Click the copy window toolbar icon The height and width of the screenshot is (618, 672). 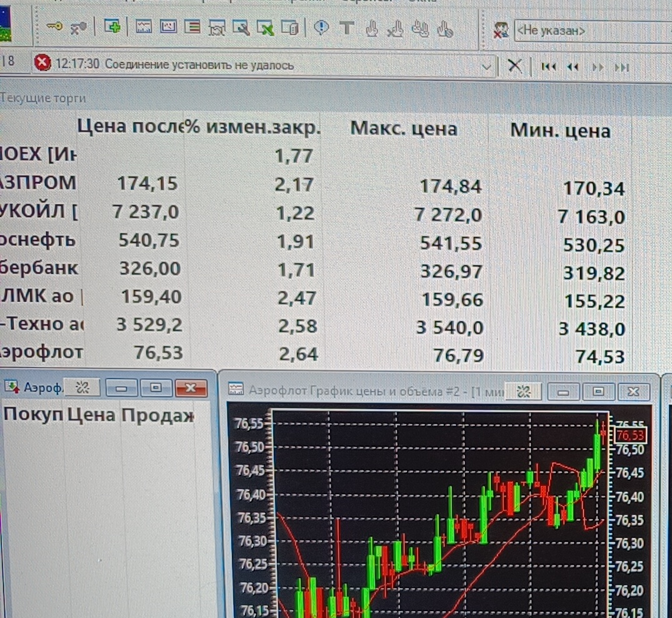coord(290,28)
